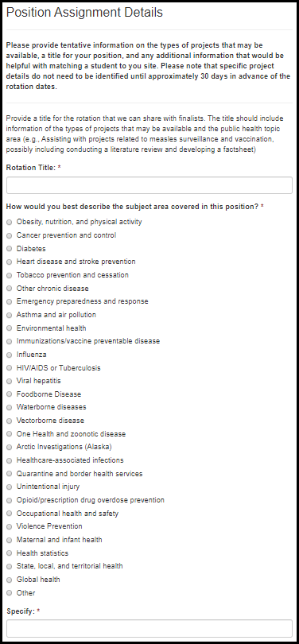Select Asthma and air pollution option

tap(10, 315)
